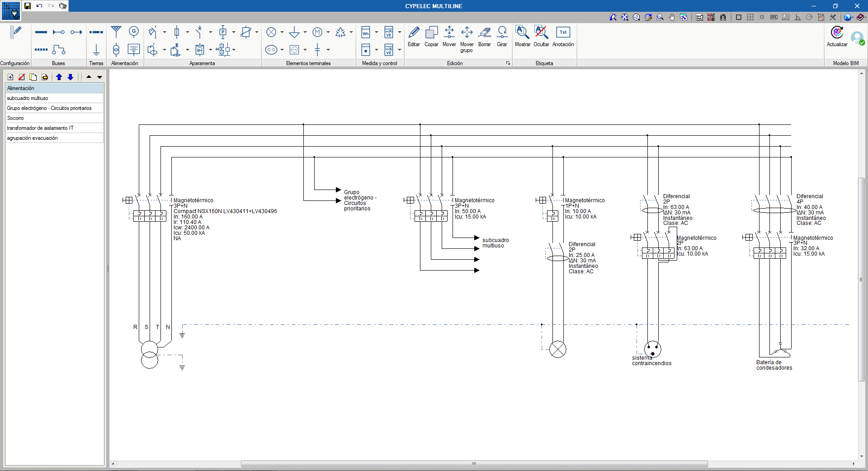Select 'Socorro' in the panel list

[x=15, y=118]
